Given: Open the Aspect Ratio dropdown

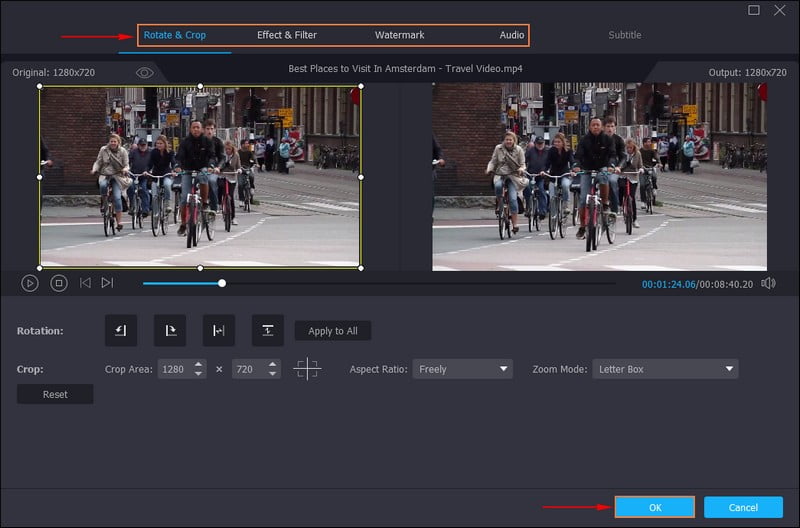Looking at the screenshot, I should pos(463,369).
